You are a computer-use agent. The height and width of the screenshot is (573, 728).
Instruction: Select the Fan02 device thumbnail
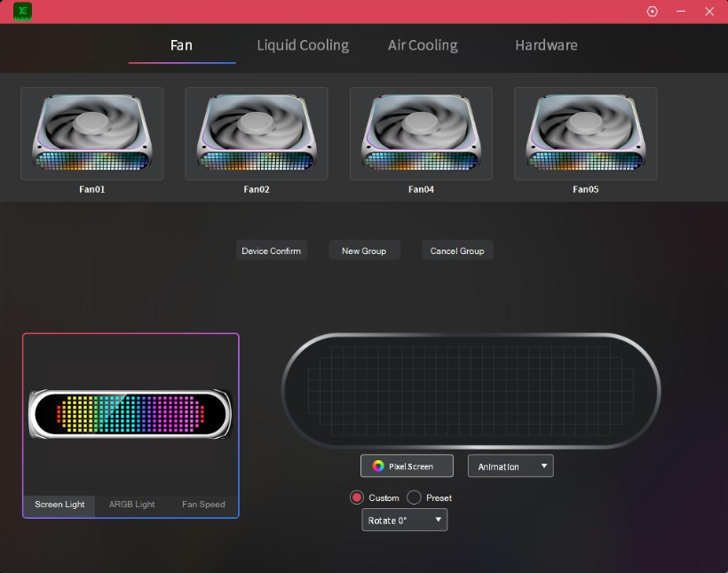[x=257, y=133]
